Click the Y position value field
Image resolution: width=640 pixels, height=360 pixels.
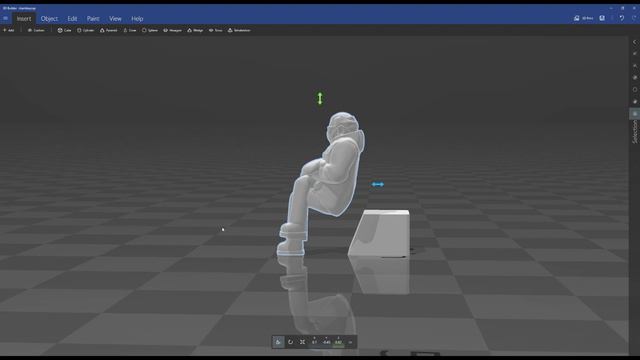[327, 342]
